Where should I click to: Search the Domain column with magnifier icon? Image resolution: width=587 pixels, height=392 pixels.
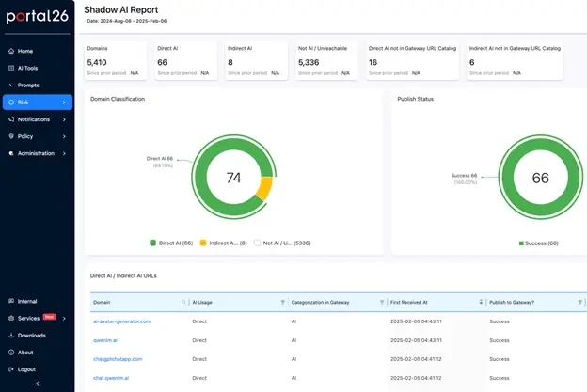point(183,303)
